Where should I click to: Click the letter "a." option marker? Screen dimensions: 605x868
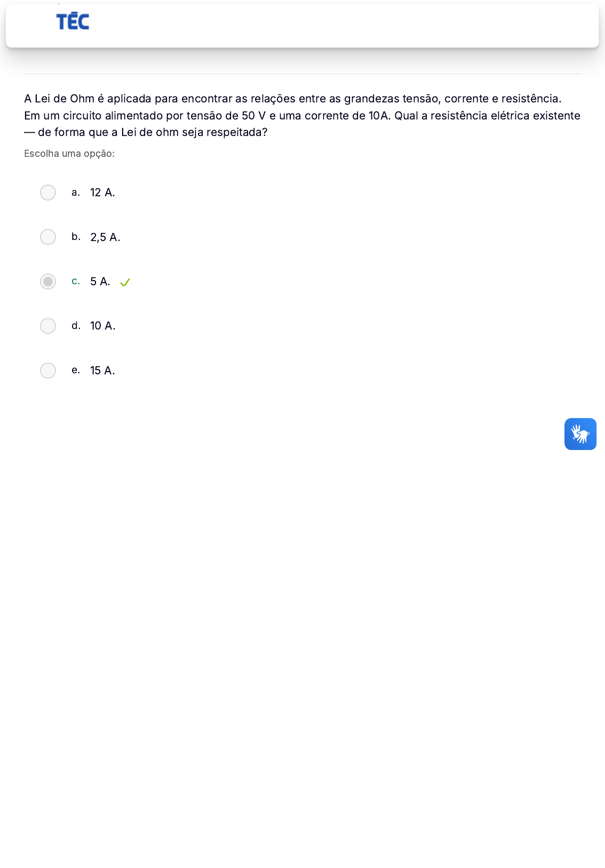coord(76,192)
